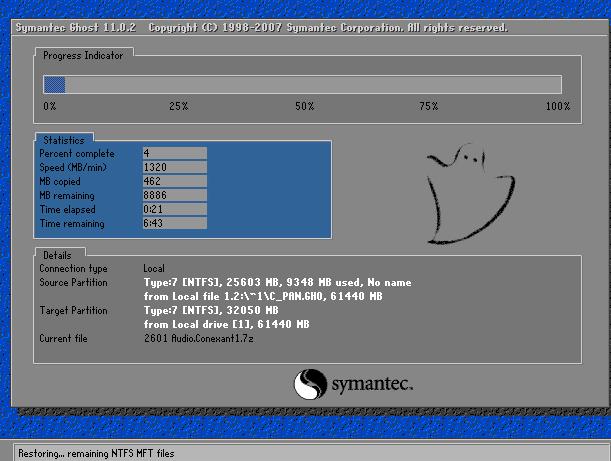Image resolution: width=611 pixels, height=461 pixels.
Task: Click the 50% marker under progress bar
Action: (304, 106)
